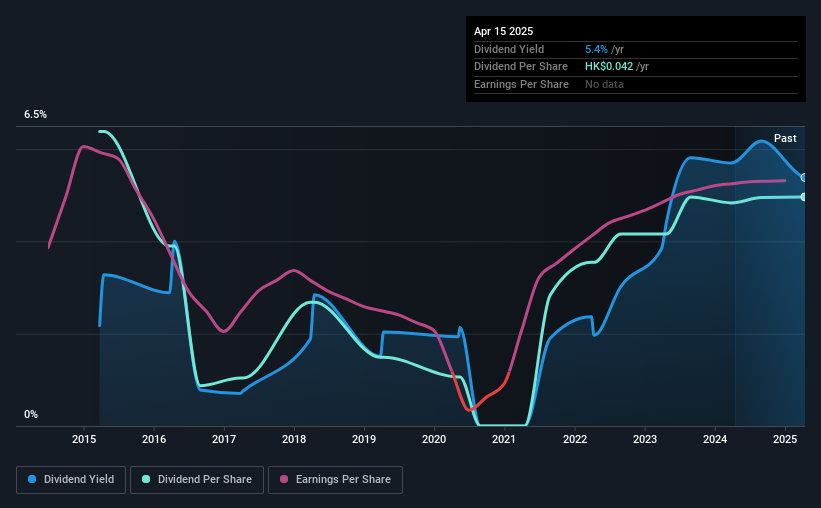Viewport: 821px width, 508px height.
Task: Click the pink Earnings Per Share legend dot
Action: pyautogui.click(x=284, y=479)
